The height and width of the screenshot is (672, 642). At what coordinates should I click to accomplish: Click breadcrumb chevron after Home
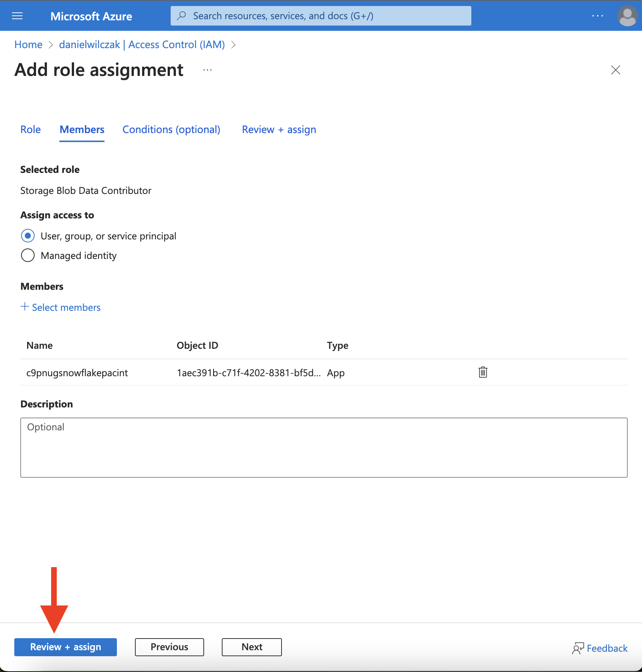51,45
